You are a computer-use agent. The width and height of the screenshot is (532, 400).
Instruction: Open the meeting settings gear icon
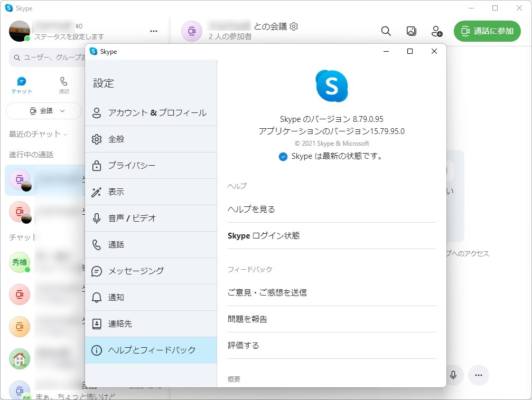point(294,26)
